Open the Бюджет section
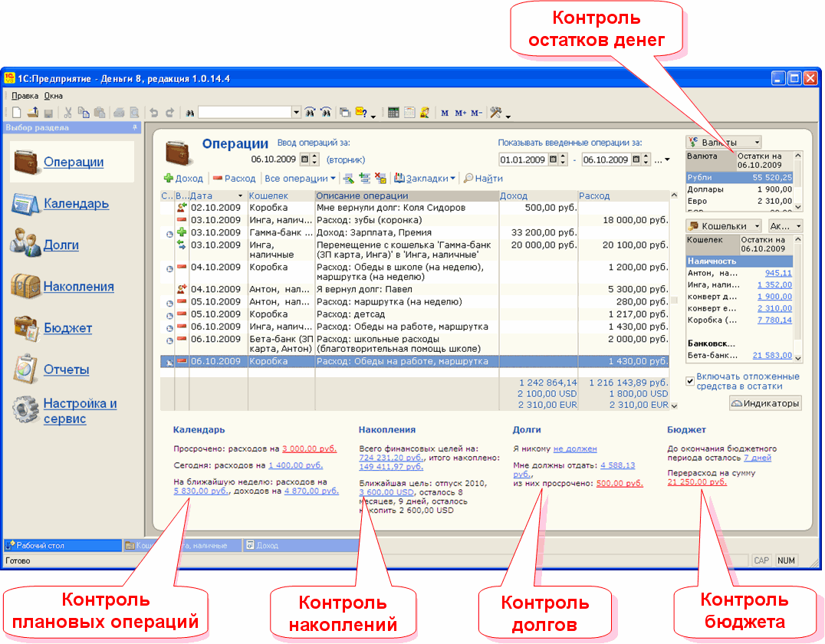Viewport: 825px width, 644px height. pos(68,328)
